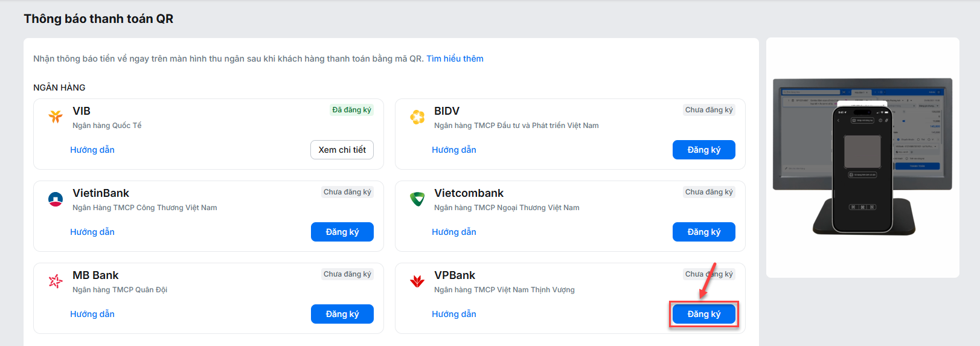Click the BIDV bank name heading
980x346 pixels.
(447, 111)
